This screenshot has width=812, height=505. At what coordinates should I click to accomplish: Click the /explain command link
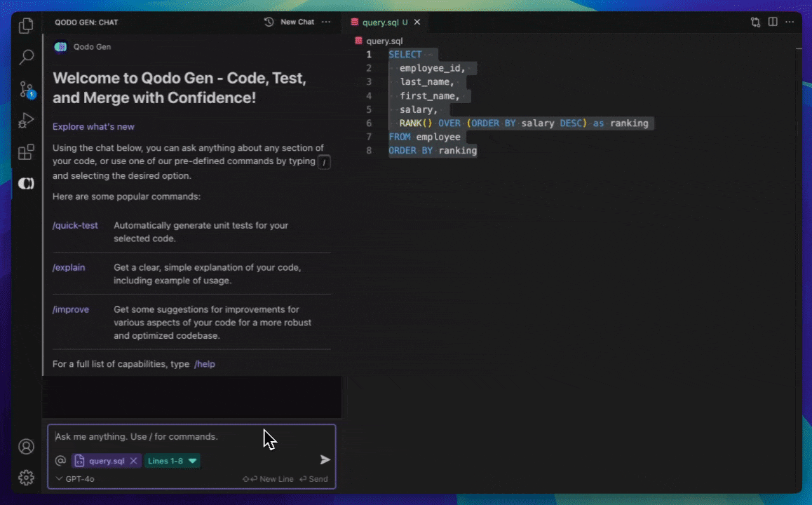point(68,267)
